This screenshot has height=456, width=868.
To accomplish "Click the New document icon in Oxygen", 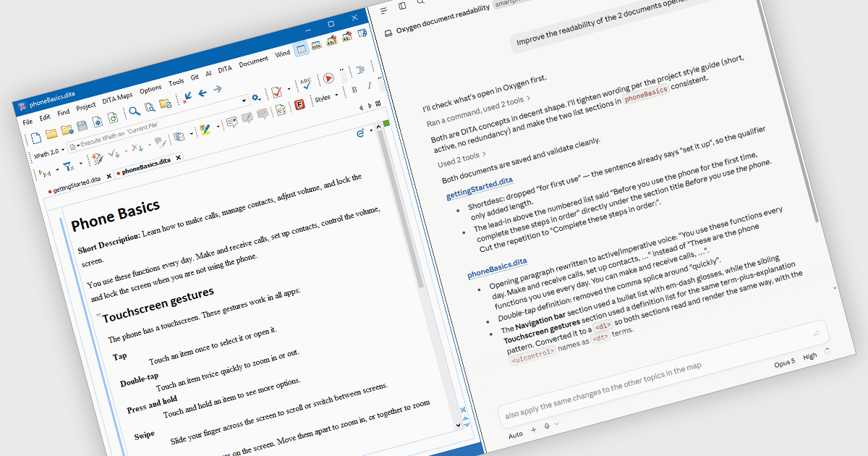I will point(35,138).
